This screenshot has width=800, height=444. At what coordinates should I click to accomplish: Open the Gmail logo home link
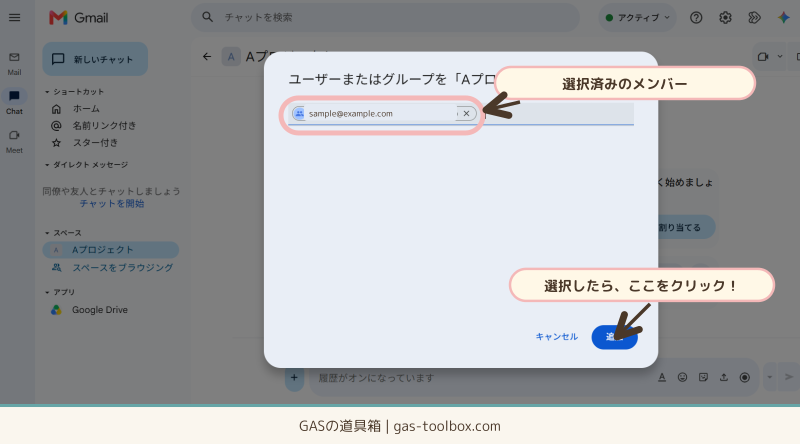point(79,18)
